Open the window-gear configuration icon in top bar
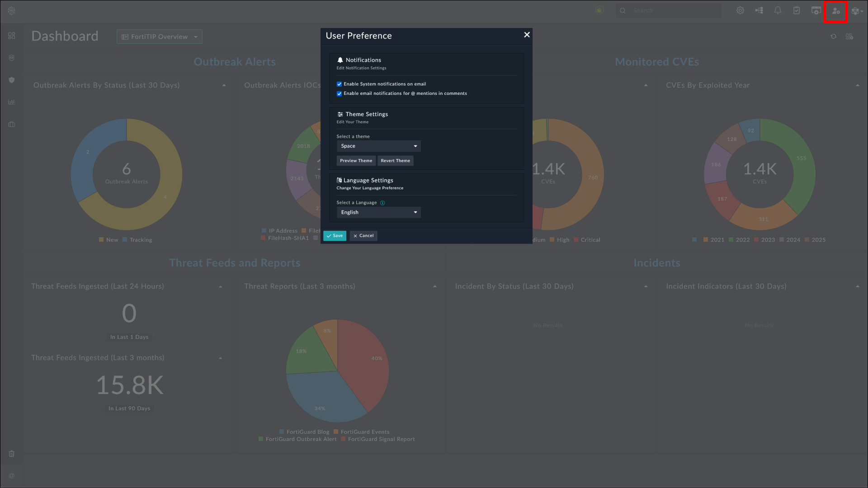This screenshot has width=868, height=488. pyautogui.click(x=816, y=10)
